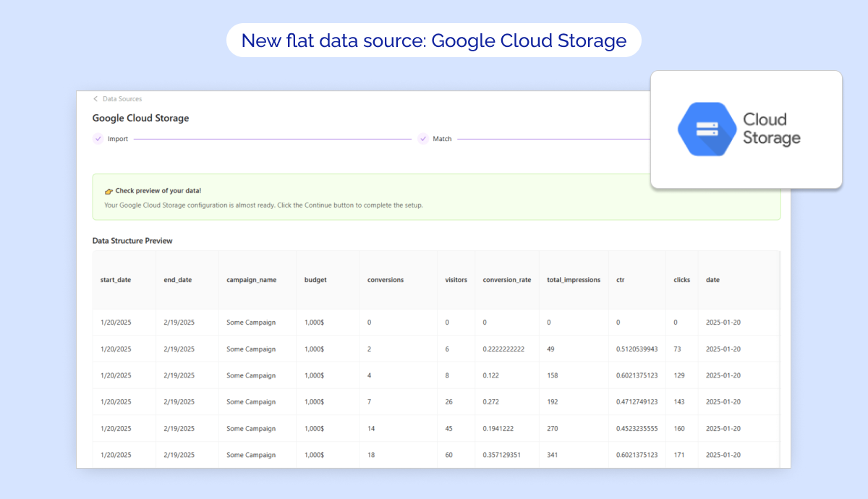868x499 pixels.
Task: Click the clicks column header
Action: 681,280
